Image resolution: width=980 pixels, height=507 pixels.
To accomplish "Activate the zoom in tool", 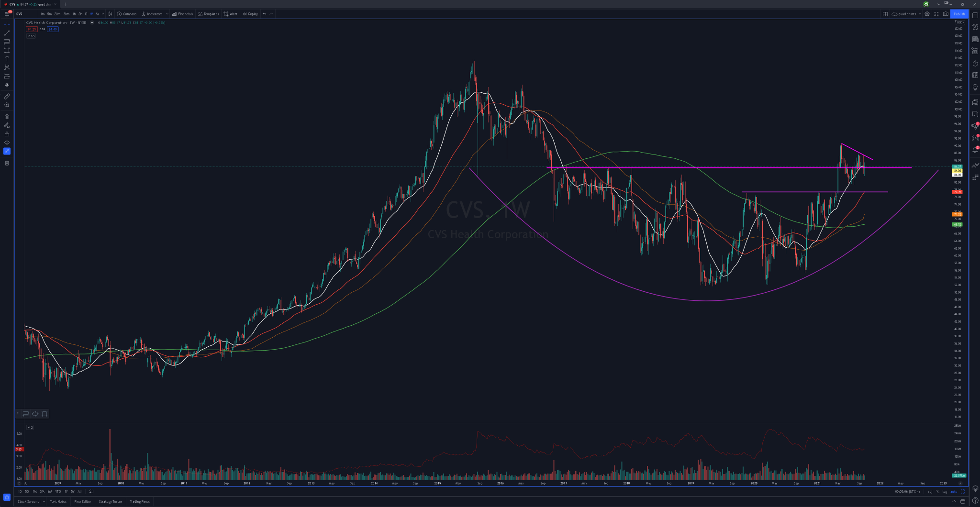I will pos(7,105).
